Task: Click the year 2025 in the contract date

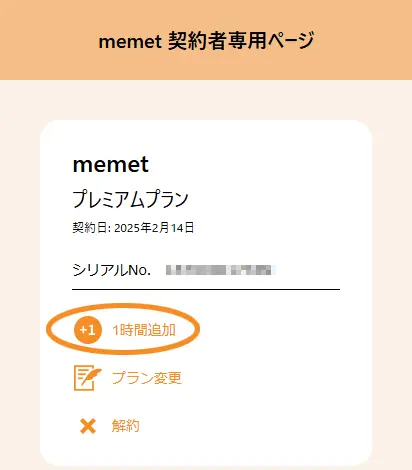Action: 127,228
